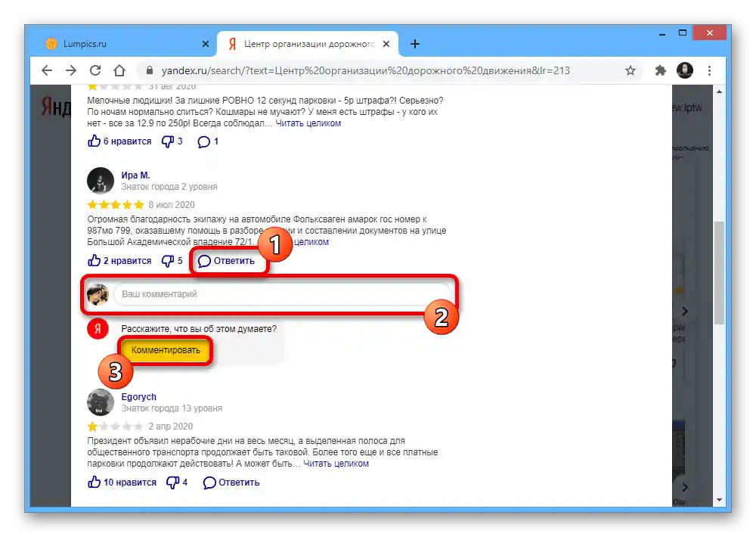Reply to Ира М.'s review via Ответить
The width and height of the screenshot is (756, 537).
coord(226,261)
